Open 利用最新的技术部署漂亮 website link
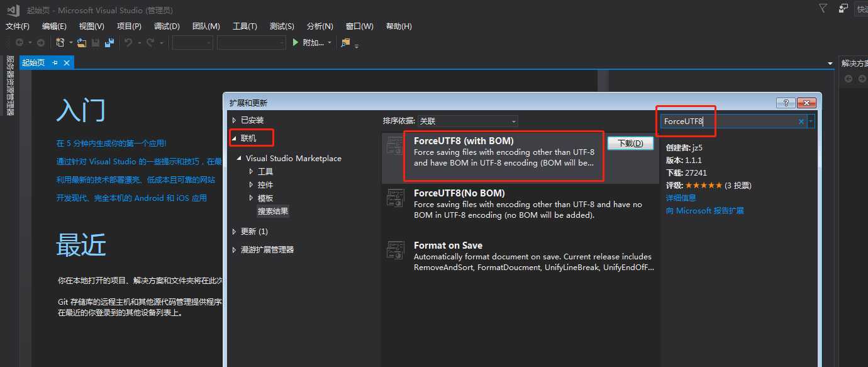 point(135,179)
